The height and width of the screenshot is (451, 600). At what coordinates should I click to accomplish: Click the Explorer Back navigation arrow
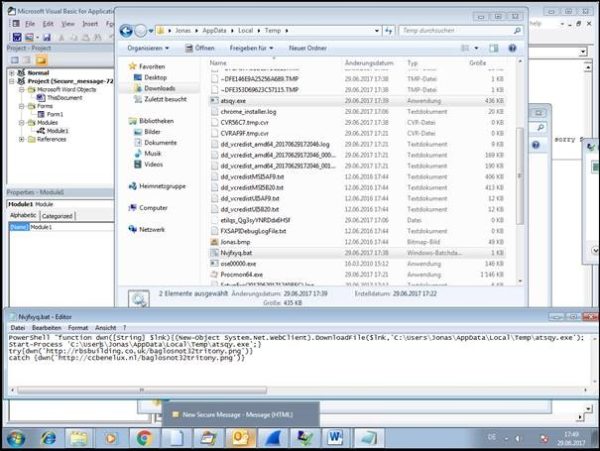127,31
